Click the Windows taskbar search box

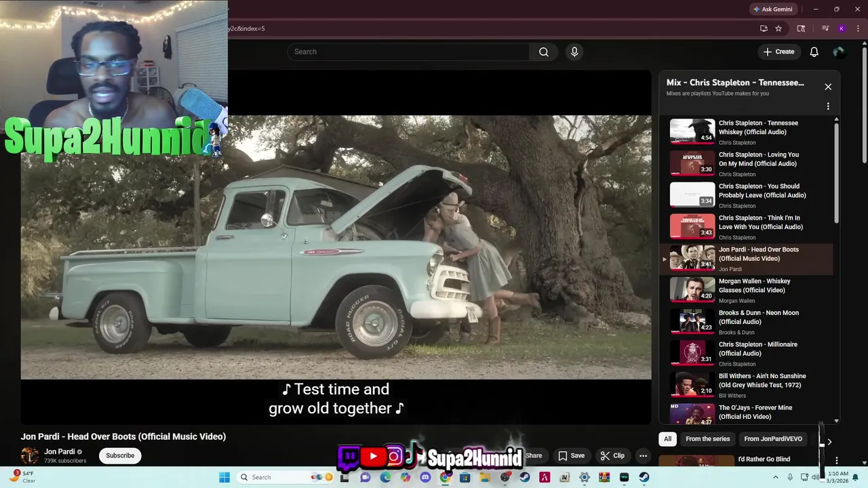pyautogui.click(x=286, y=477)
